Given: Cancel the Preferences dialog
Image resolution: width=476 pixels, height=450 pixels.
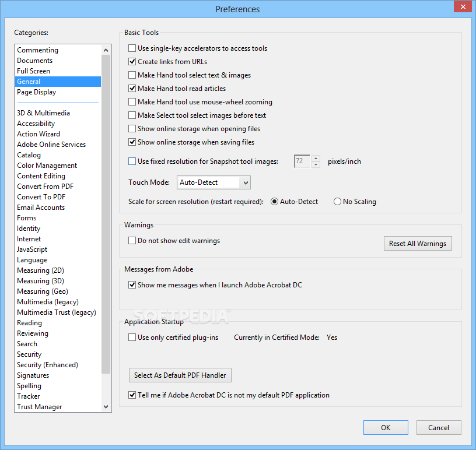Looking at the screenshot, I should point(439,427).
